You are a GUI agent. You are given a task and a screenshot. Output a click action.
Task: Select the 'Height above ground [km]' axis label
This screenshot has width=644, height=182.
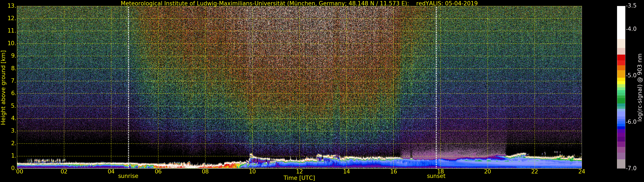[x=3, y=88]
